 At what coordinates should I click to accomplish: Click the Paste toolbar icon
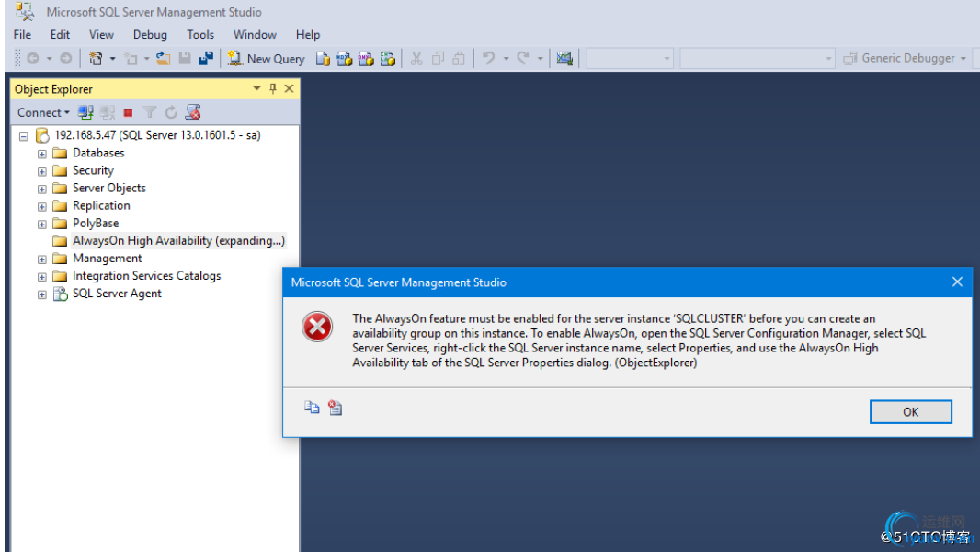click(459, 59)
